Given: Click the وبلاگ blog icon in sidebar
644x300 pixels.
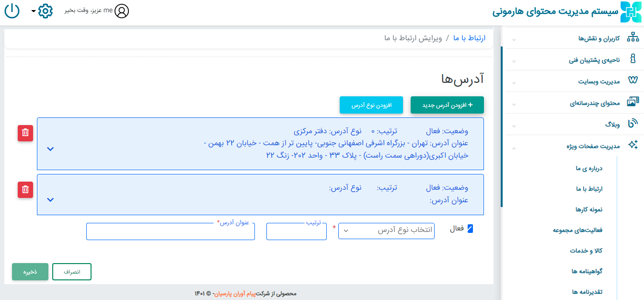Looking at the screenshot, I should pyautogui.click(x=633, y=124).
